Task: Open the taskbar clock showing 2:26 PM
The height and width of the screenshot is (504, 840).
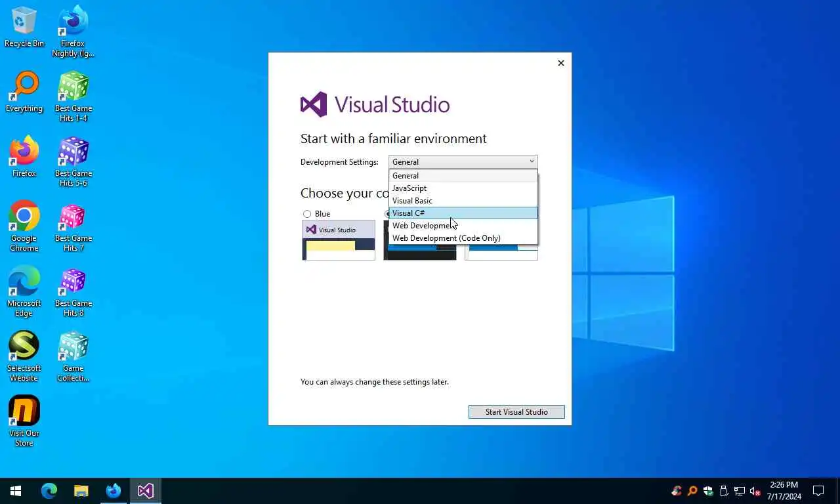Action: click(x=784, y=491)
